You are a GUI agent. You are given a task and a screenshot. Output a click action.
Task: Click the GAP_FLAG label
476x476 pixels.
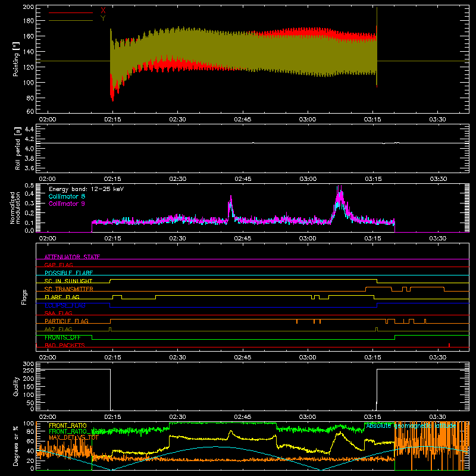coord(58,265)
